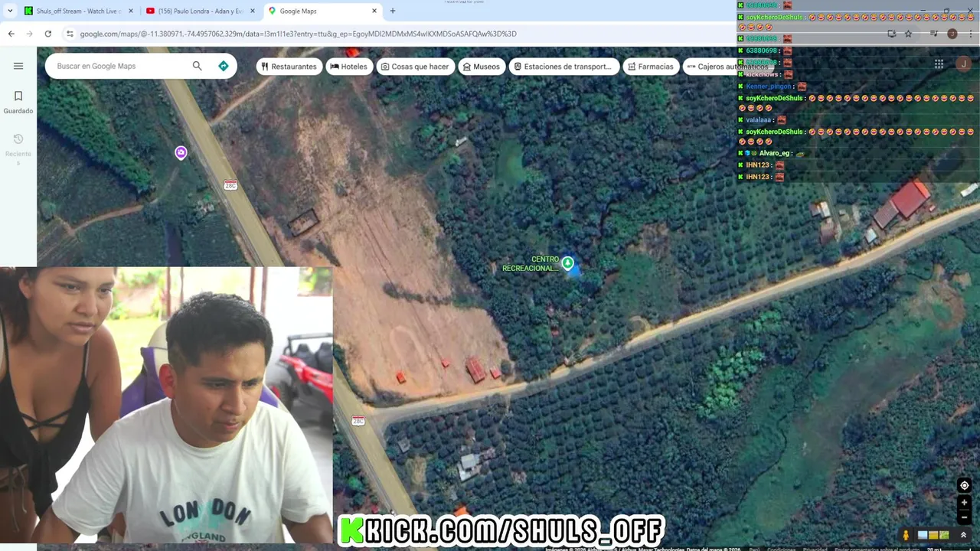Image resolution: width=980 pixels, height=551 pixels.
Task: Click the lower 28C road shield
Action: point(358,421)
